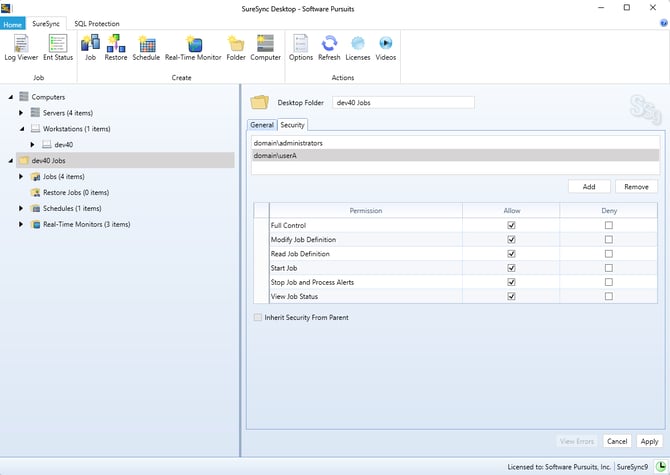
Task: Create a new Folder in ribbon
Action: tap(236, 47)
